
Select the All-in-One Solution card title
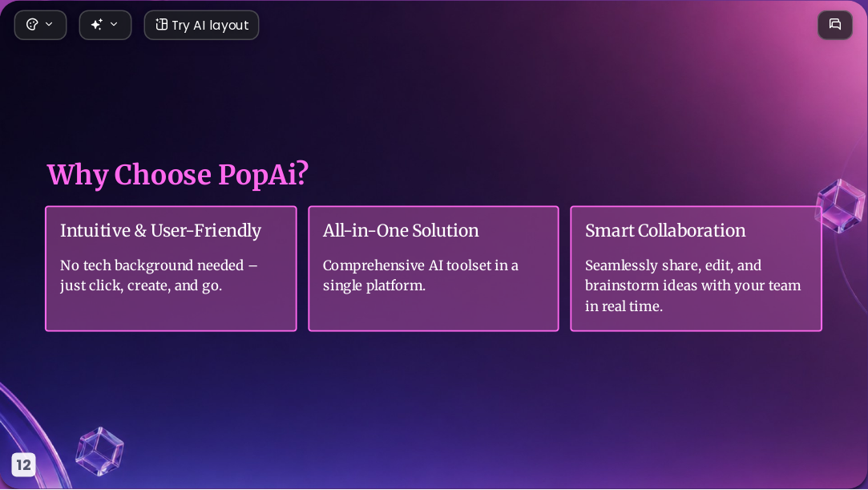pyautogui.click(x=401, y=230)
